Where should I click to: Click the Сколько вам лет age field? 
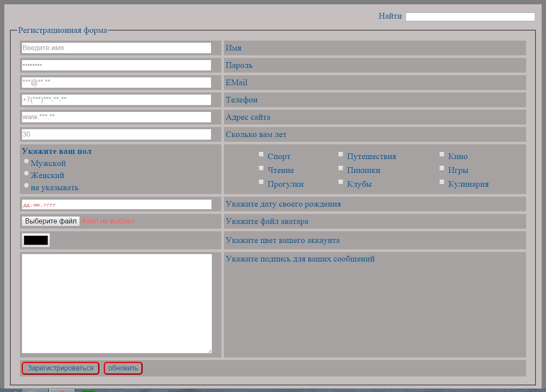click(116, 134)
